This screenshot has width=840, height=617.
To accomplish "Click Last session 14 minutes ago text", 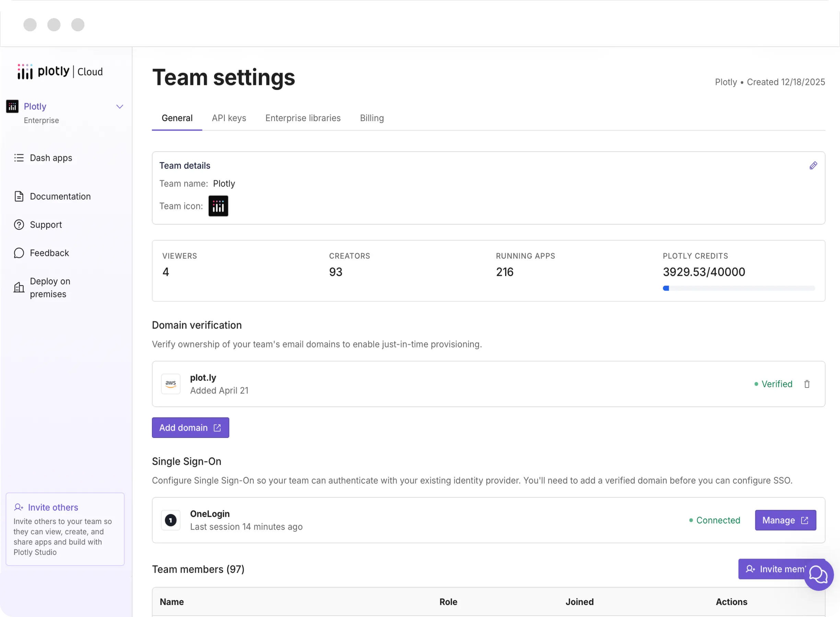I will tap(246, 526).
